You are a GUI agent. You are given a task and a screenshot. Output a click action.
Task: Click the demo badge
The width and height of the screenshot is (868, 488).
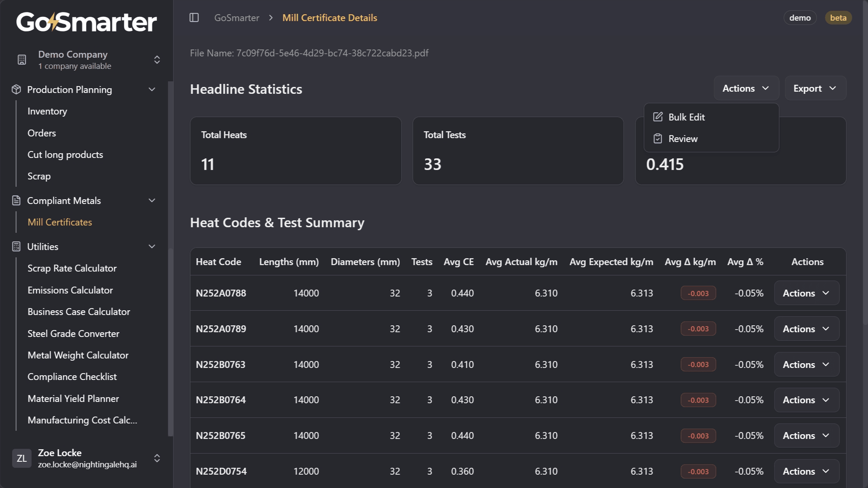(x=800, y=18)
